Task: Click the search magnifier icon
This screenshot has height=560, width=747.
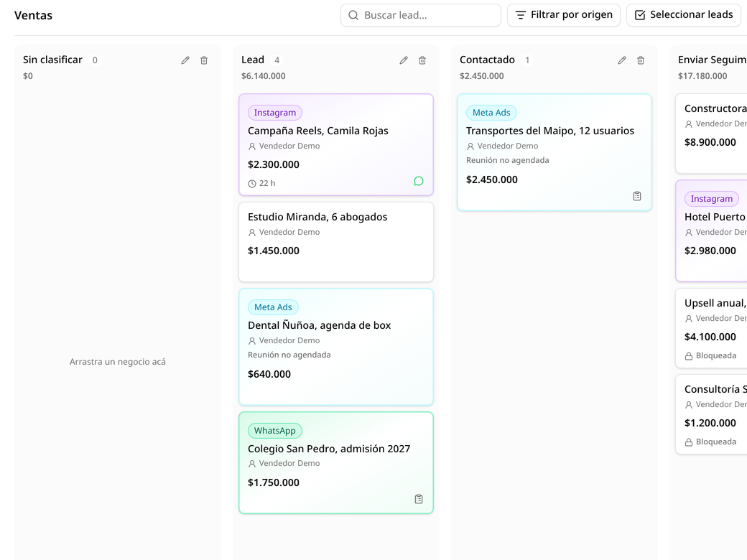Action: pyautogui.click(x=353, y=15)
